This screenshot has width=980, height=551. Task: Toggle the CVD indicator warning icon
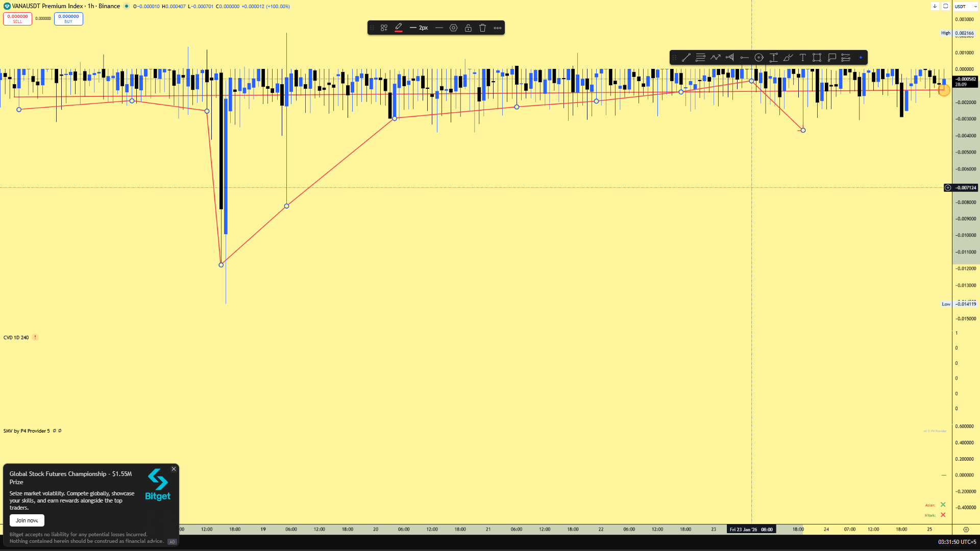click(35, 337)
